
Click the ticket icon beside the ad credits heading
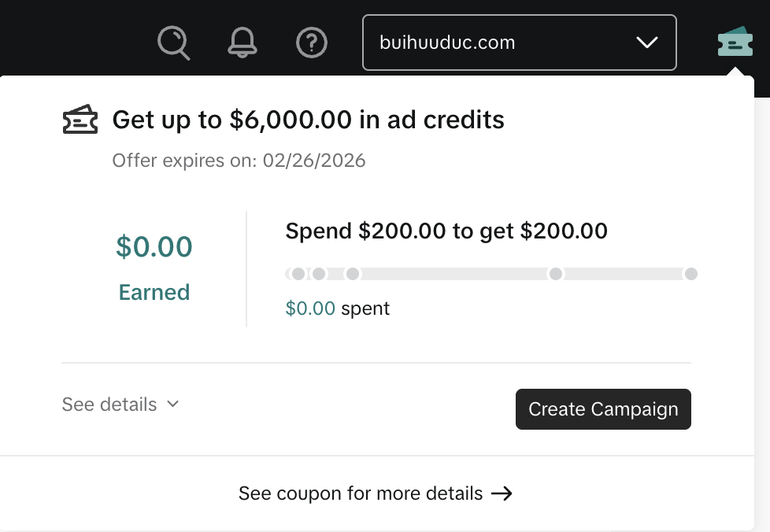tap(80, 120)
